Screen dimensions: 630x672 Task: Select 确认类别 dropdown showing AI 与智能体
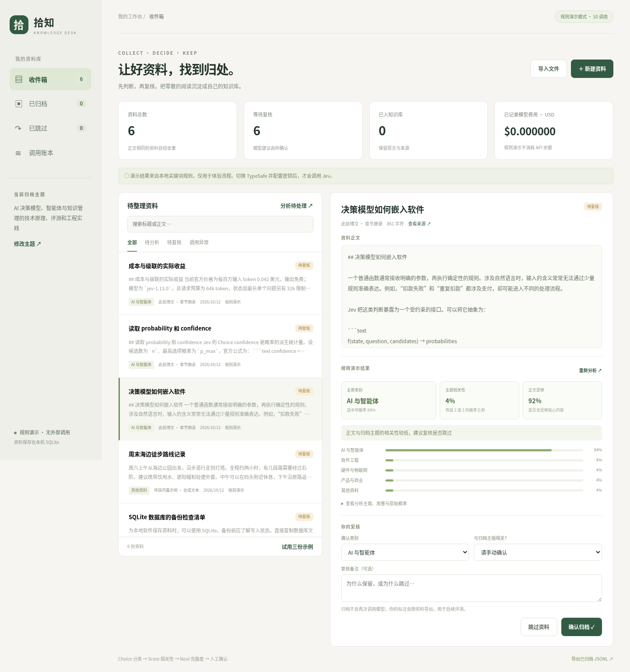coord(405,552)
